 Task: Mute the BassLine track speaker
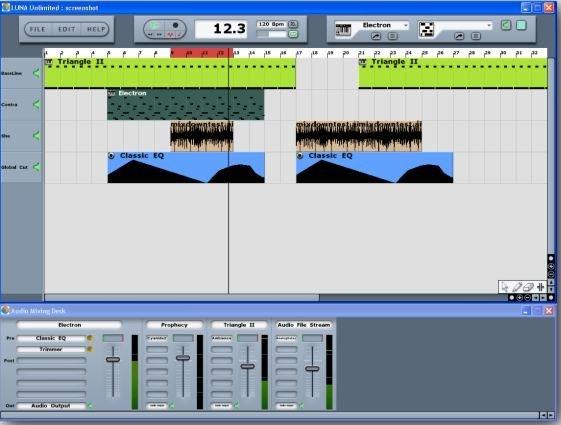pos(36,73)
